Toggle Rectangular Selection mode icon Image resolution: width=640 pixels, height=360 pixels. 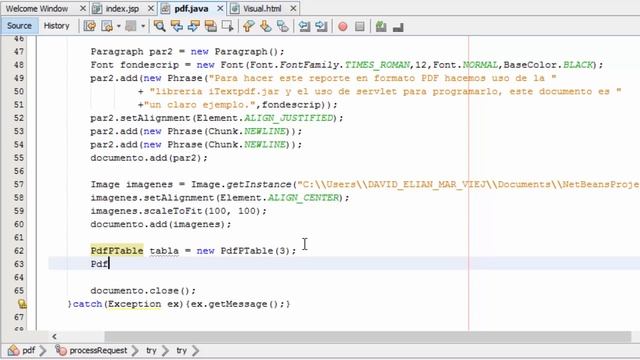pos(227,26)
